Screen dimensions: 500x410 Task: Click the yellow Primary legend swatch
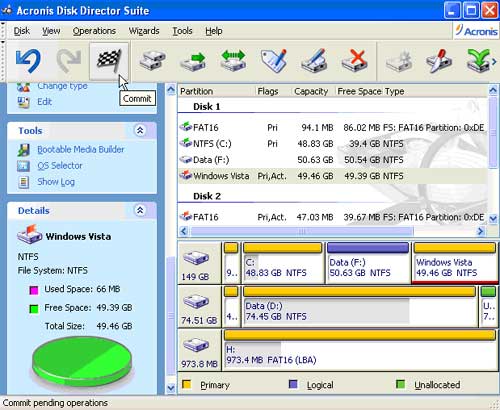coord(187,384)
